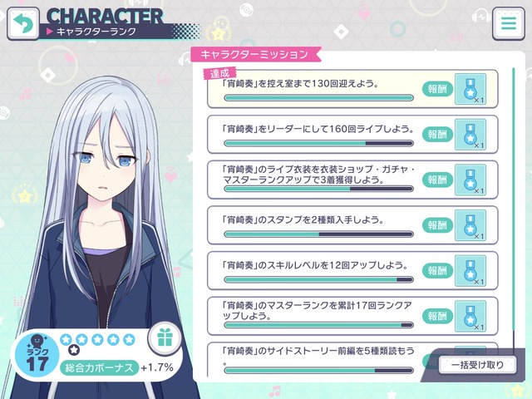Select medal reward for 160回 leader live mission

(x=470, y=135)
